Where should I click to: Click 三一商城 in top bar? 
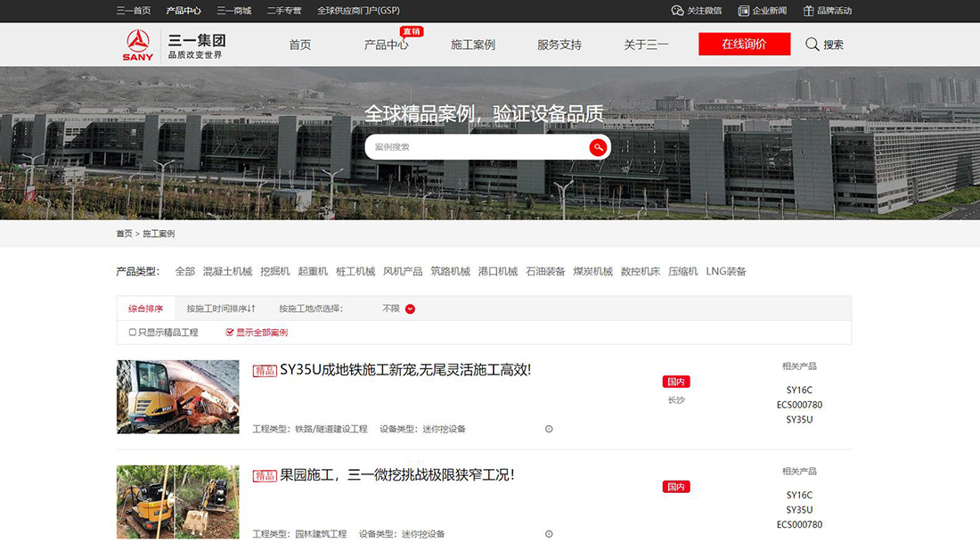pyautogui.click(x=233, y=11)
